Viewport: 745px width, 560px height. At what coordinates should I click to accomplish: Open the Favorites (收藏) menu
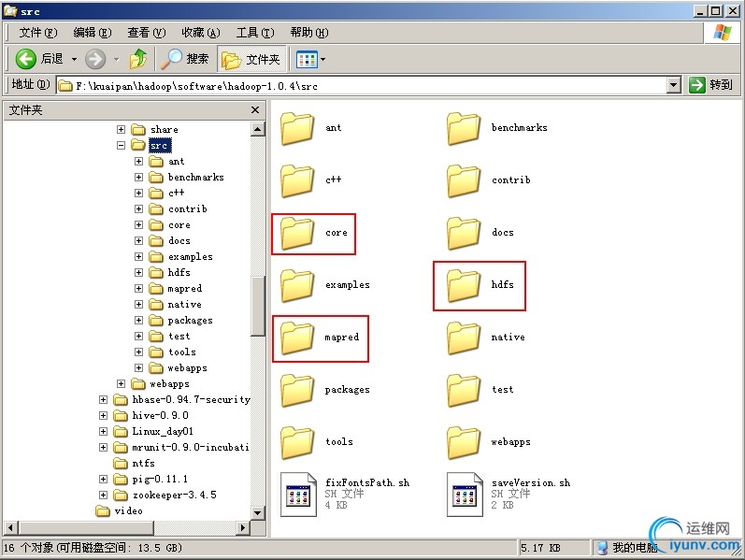click(x=200, y=33)
